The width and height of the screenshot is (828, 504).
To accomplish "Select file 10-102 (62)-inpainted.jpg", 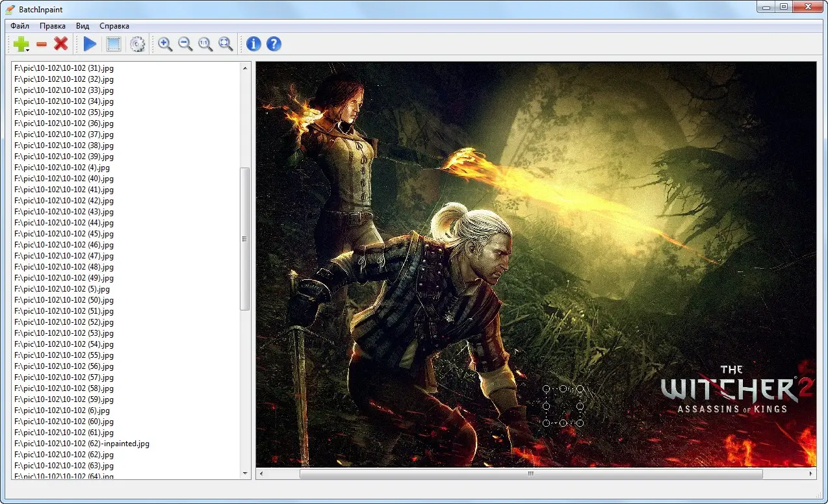I will 81,444.
